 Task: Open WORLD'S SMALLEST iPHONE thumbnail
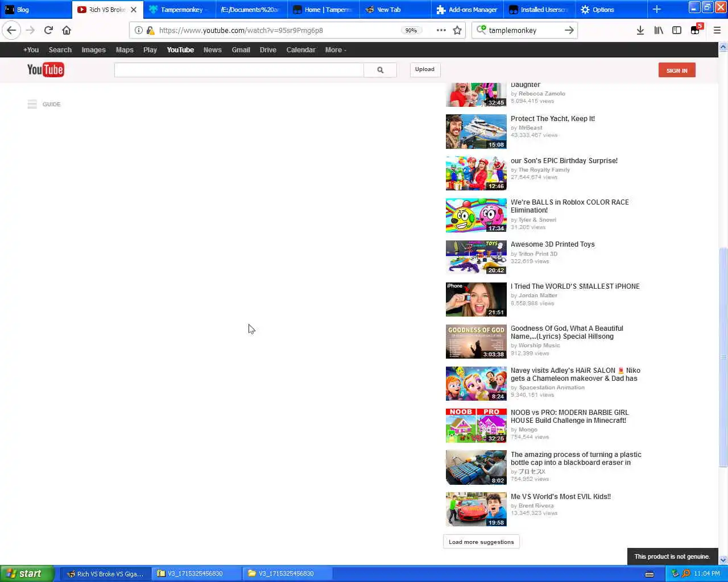point(476,300)
